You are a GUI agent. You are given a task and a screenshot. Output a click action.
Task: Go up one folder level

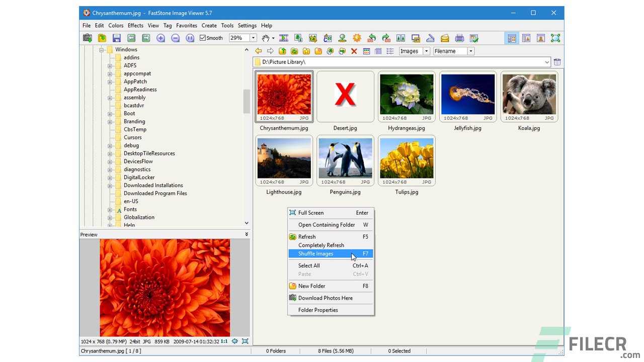[282, 51]
